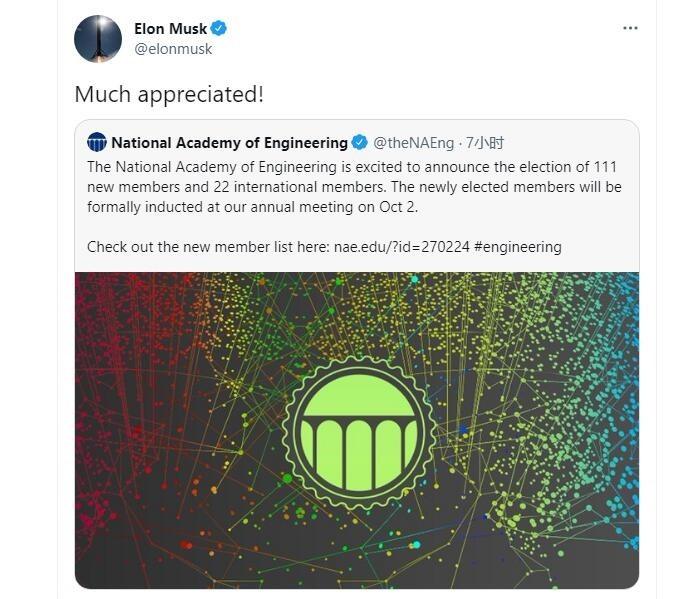Click the 'Much appreciated!' tweet text
The image size is (682, 599).
169,94
